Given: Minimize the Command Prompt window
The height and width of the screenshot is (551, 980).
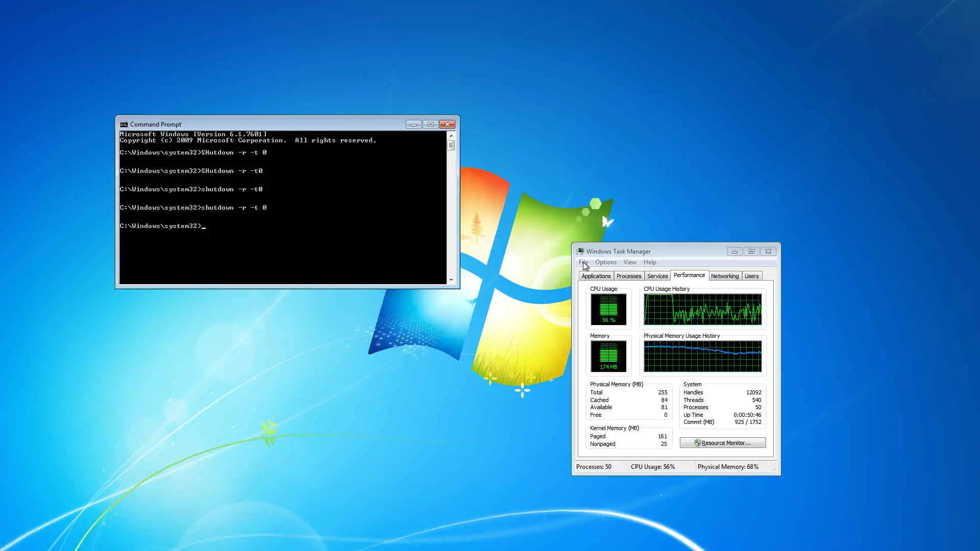Looking at the screenshot, I should click(413, 124).
